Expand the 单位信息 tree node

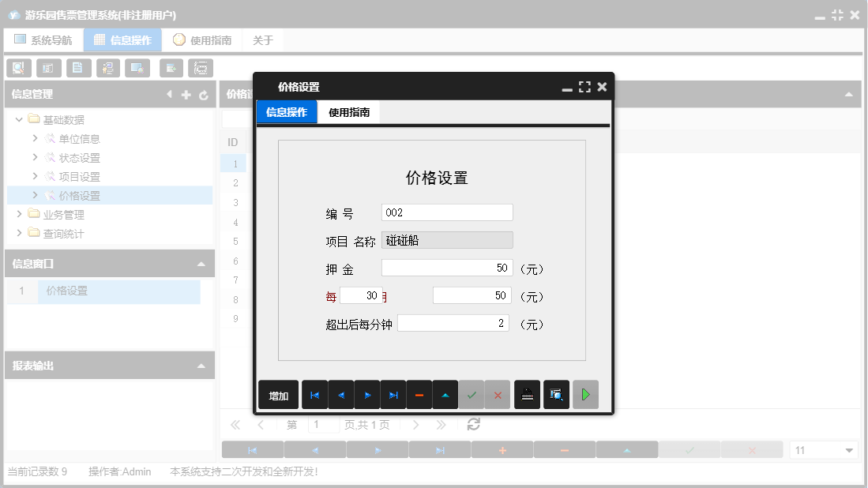pos(35,138)
